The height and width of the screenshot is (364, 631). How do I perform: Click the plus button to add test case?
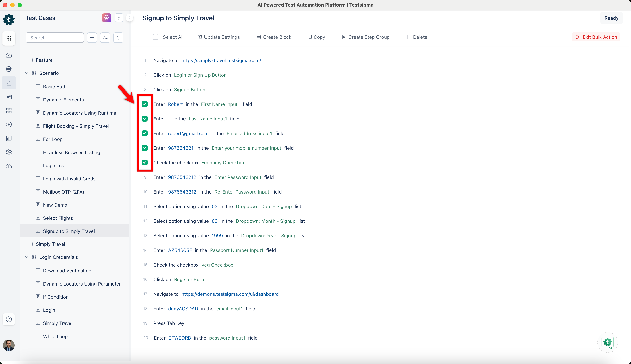92,37
